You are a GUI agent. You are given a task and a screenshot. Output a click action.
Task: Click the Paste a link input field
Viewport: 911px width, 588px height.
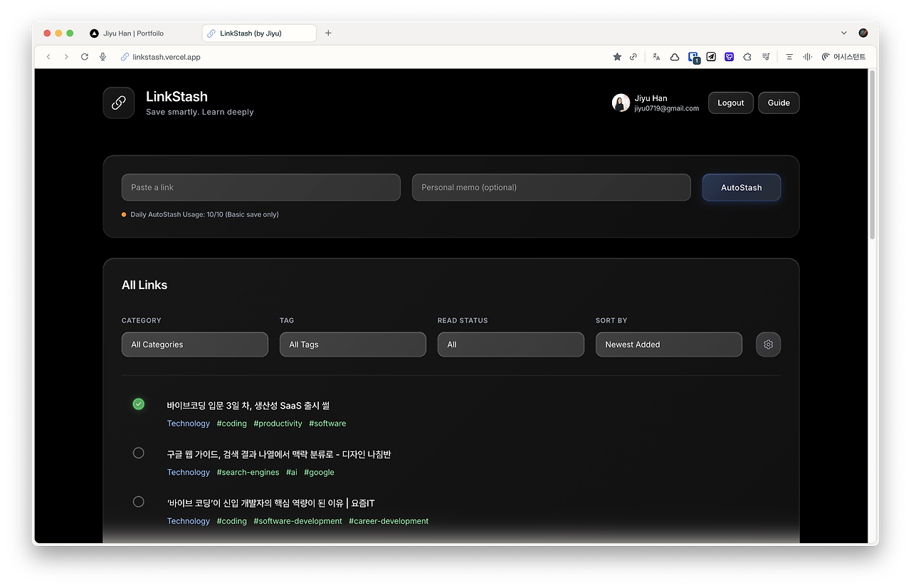(x=260, y=187)
